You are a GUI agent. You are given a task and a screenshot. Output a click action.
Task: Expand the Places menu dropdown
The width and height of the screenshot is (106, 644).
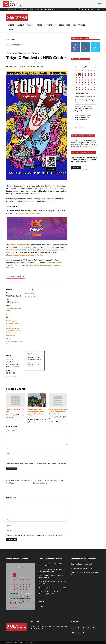(x=30, y=25)
